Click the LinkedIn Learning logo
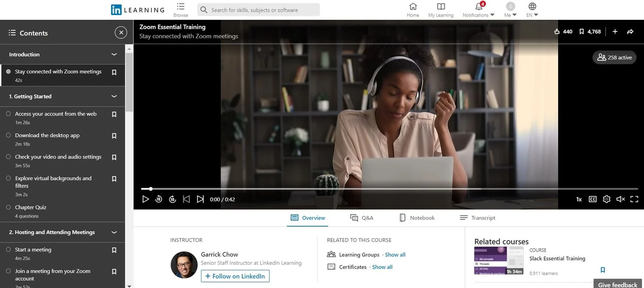This screenshot has height=288, width=644. pos(137,10)
